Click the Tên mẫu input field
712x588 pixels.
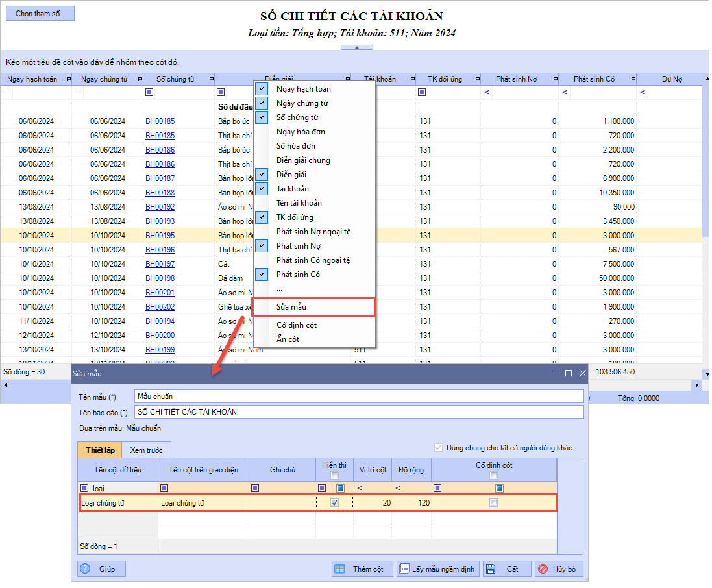[358, 397]
